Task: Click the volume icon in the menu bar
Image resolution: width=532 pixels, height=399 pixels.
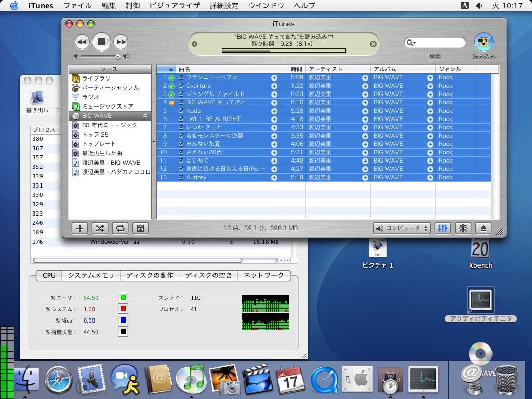Action: (x=478, y=5)
